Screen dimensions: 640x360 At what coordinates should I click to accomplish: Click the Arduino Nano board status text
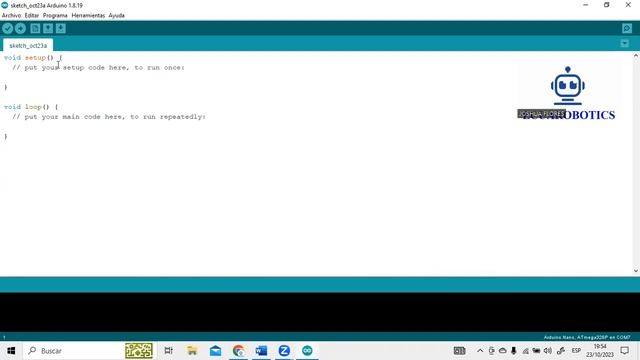(587, 337)
